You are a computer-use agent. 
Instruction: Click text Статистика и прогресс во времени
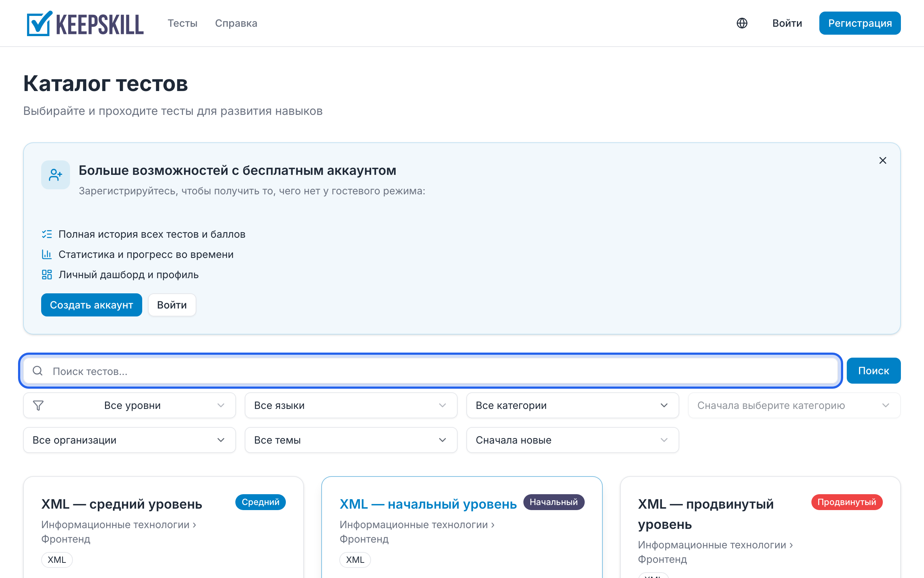pyautogui.click(x=146, y=255)
